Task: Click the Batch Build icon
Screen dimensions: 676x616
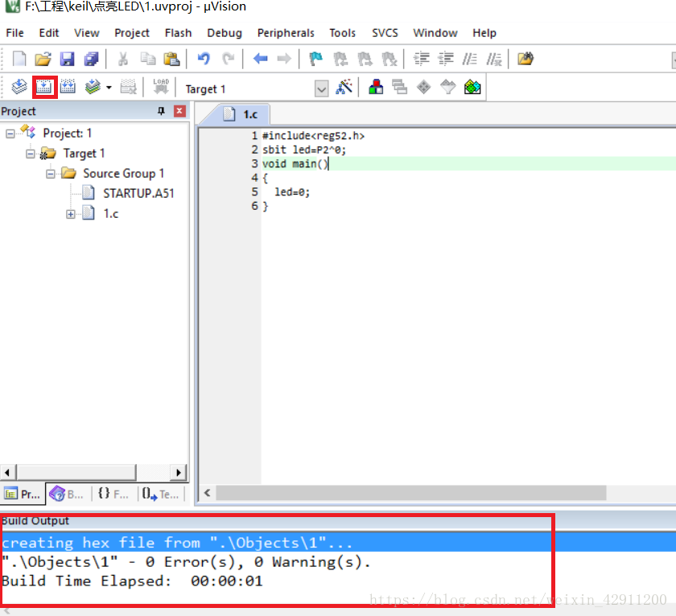Action: click(93, 87)
